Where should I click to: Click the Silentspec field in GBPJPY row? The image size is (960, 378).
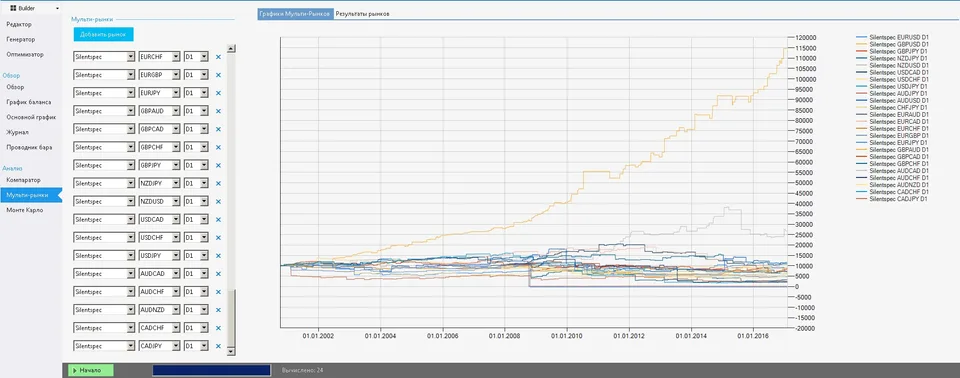tap(103, 165)
